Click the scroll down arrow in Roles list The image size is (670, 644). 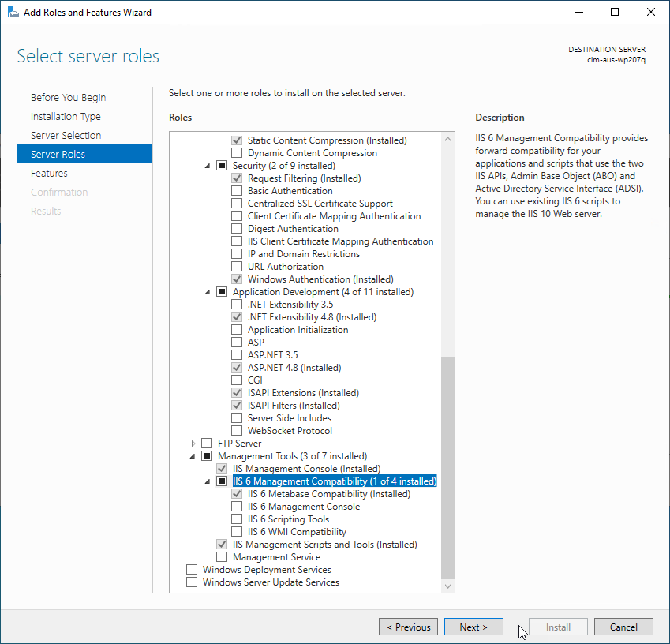447,586
